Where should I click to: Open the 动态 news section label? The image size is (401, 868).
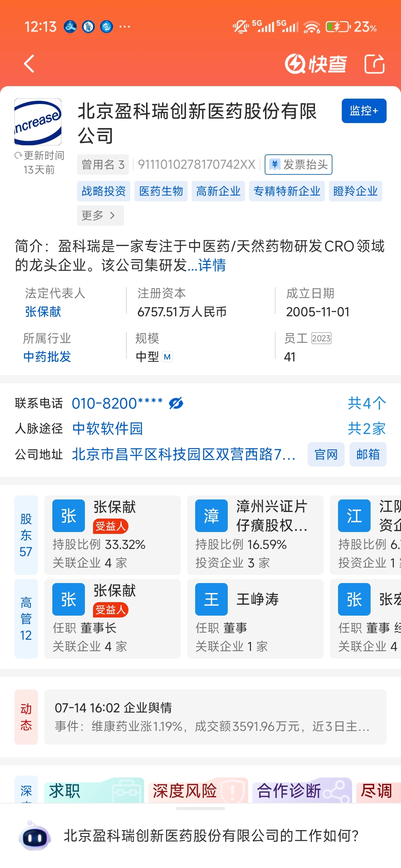click(26, 717)
